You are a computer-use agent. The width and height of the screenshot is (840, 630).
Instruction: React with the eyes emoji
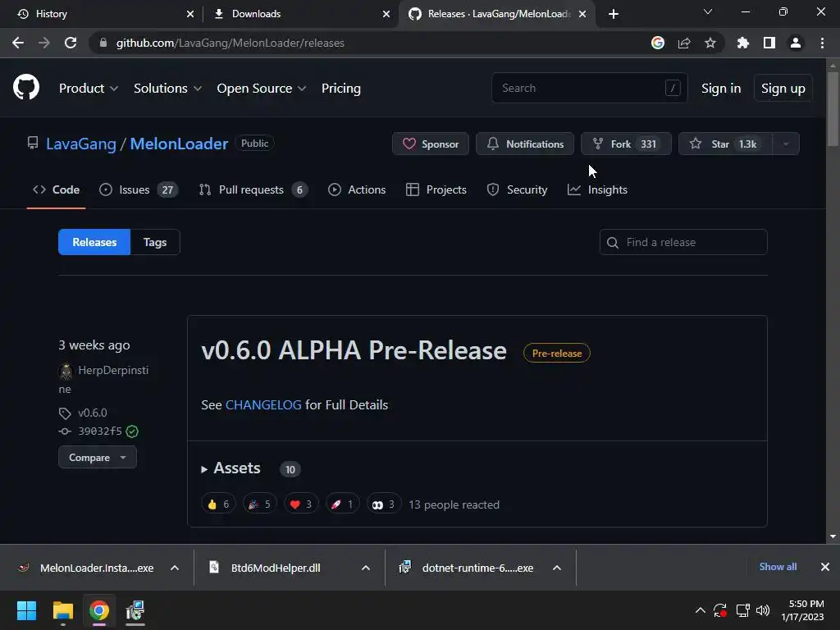(384, 504)
